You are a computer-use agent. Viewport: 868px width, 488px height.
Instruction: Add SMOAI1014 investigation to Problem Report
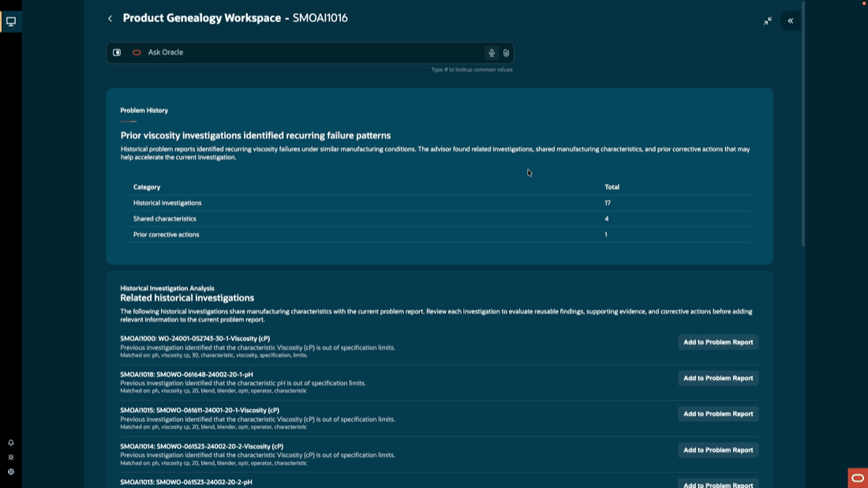point(718,450)
